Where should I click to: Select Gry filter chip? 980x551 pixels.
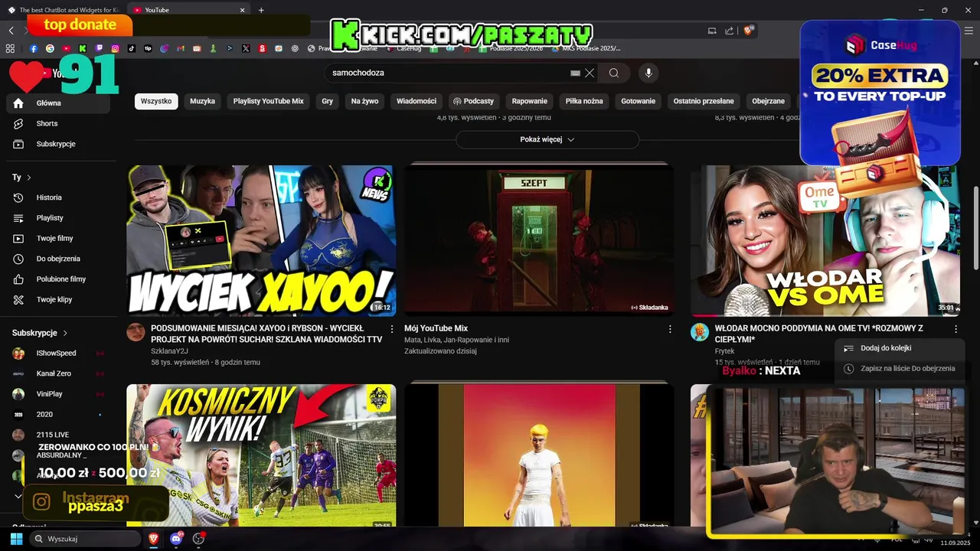328,101
